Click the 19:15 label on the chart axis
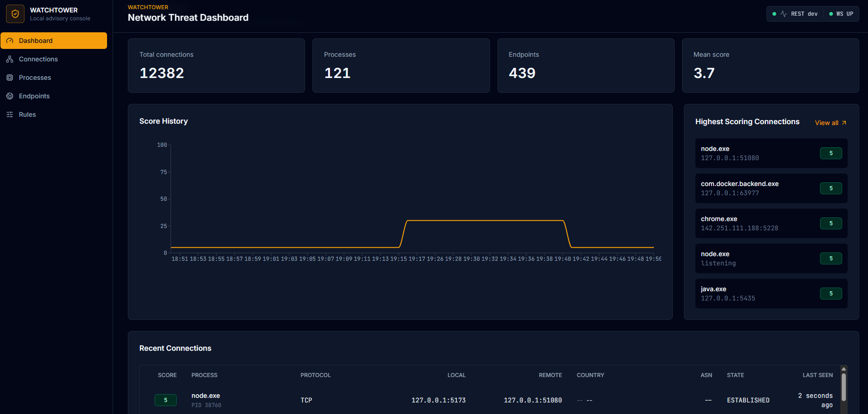This screenshot has width=868, height=414. tap(399, 259)
